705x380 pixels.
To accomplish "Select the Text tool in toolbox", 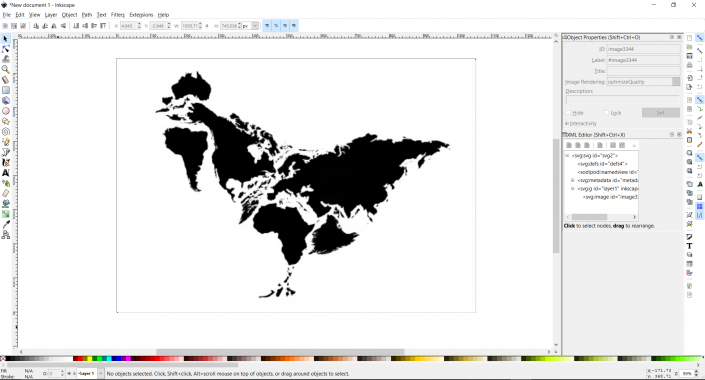I will (6, 173).
